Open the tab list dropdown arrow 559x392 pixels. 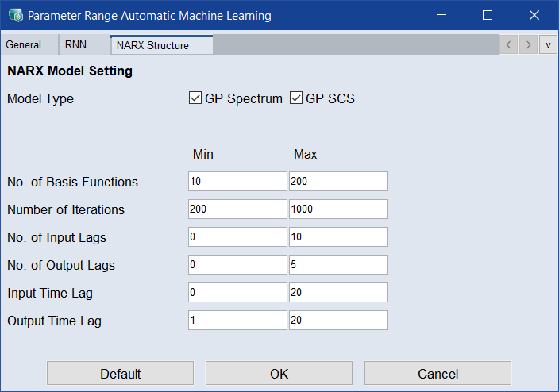coord(548,44)
